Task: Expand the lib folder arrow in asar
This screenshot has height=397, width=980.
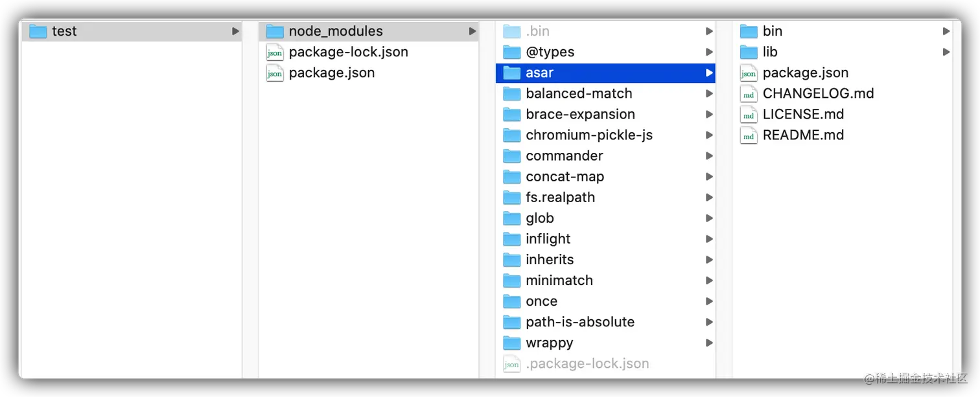Action: (946, 52)
